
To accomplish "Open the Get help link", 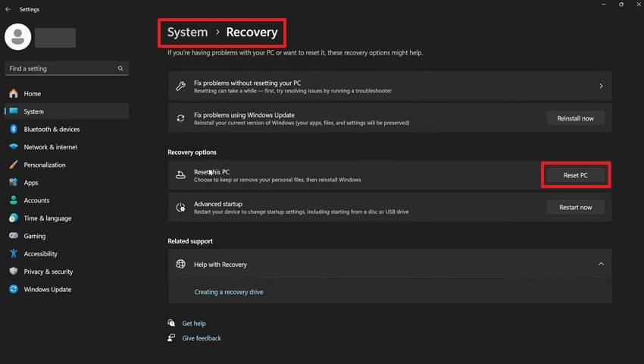I will coord(194,323).
